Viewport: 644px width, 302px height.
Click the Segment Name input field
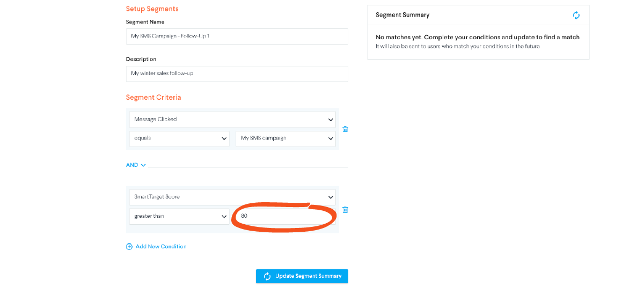pos(237,36)
